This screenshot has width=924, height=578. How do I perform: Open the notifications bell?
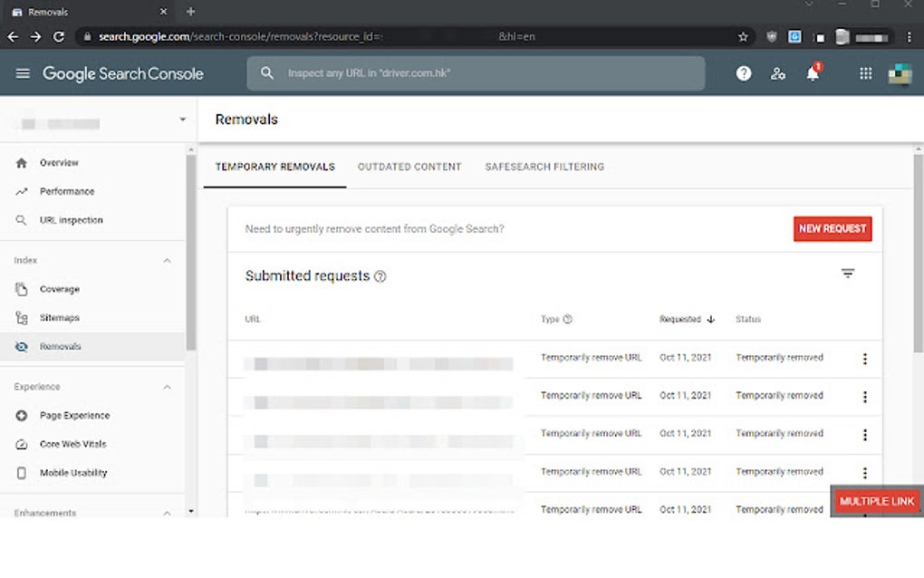coord(813,73)
